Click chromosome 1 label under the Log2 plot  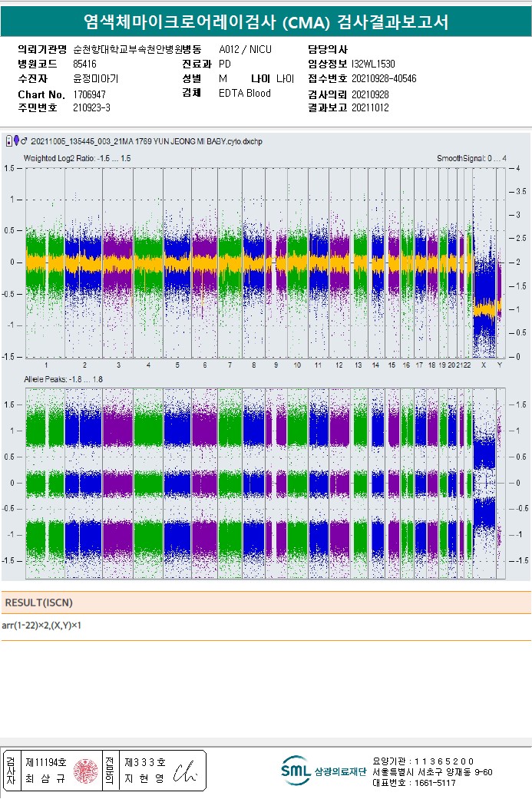tap(46, 365)
